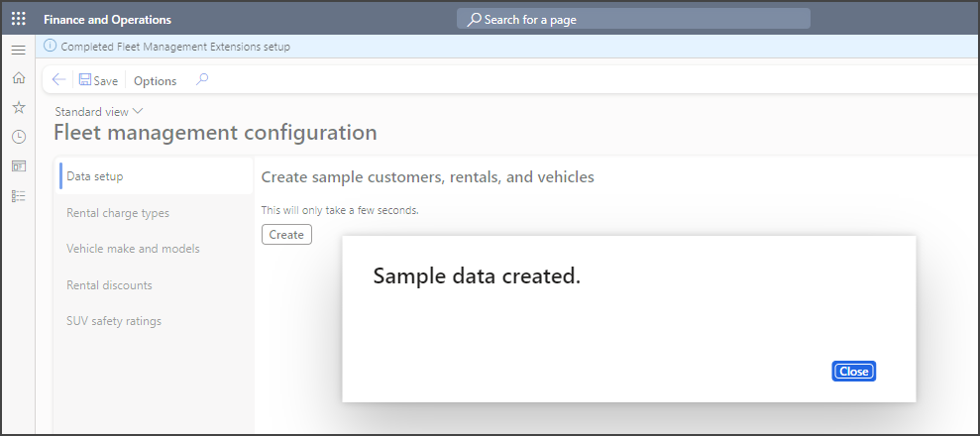Open Vehicle make and models tab
980x436 pixels.
[133, 249]
